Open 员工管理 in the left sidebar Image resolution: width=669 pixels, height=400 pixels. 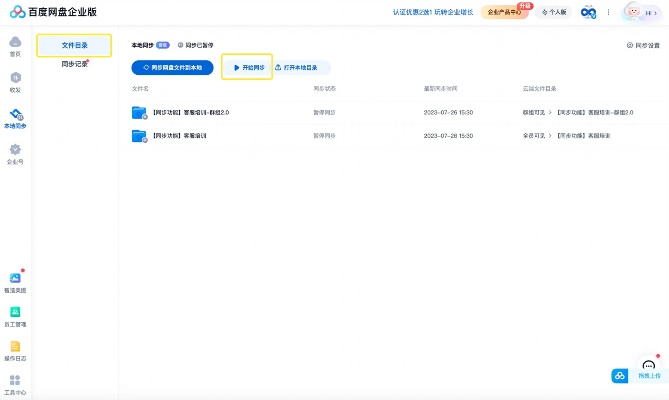point(15,316)
